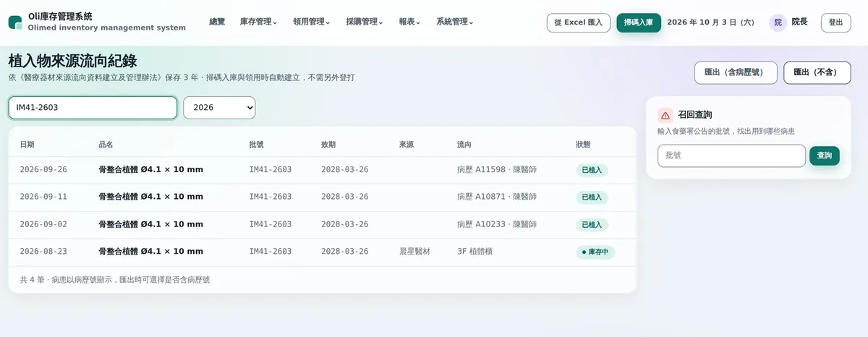Screen dimensions: 868x337
Task: Click the 晨星醫材 source cell
Action: click(414, 252)
